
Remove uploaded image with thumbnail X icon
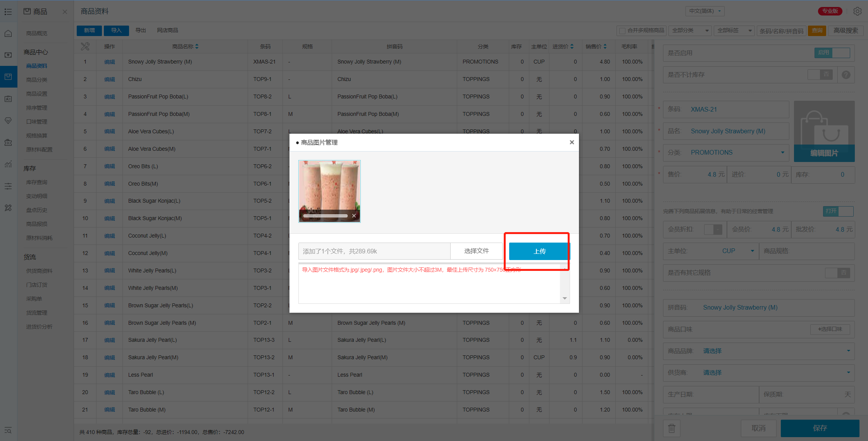354,216
